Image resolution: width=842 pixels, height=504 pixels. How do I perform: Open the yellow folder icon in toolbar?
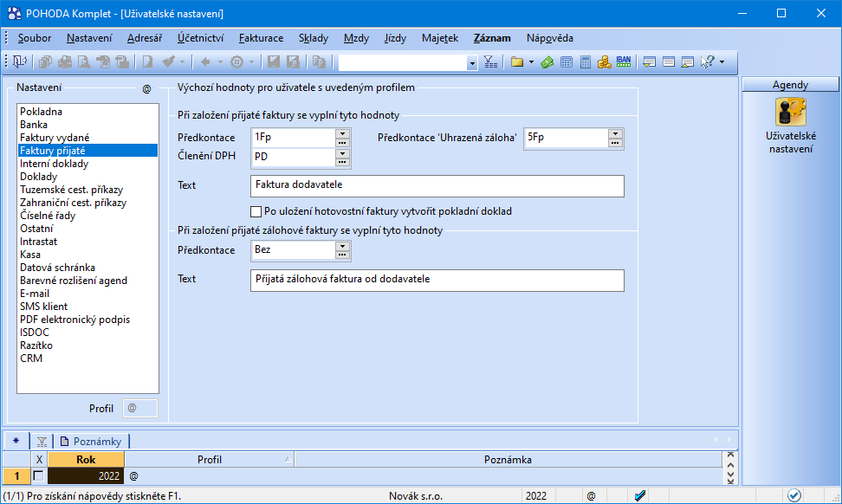tap(517, 61)
